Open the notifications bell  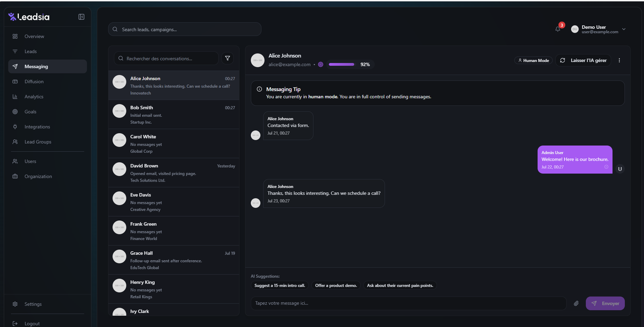pos(558,29)
